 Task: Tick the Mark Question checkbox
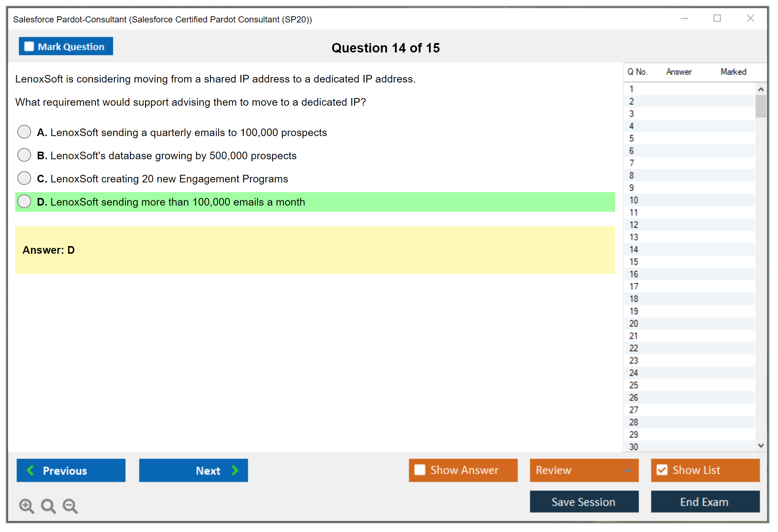pyautogui.click(x=29, y=47)
